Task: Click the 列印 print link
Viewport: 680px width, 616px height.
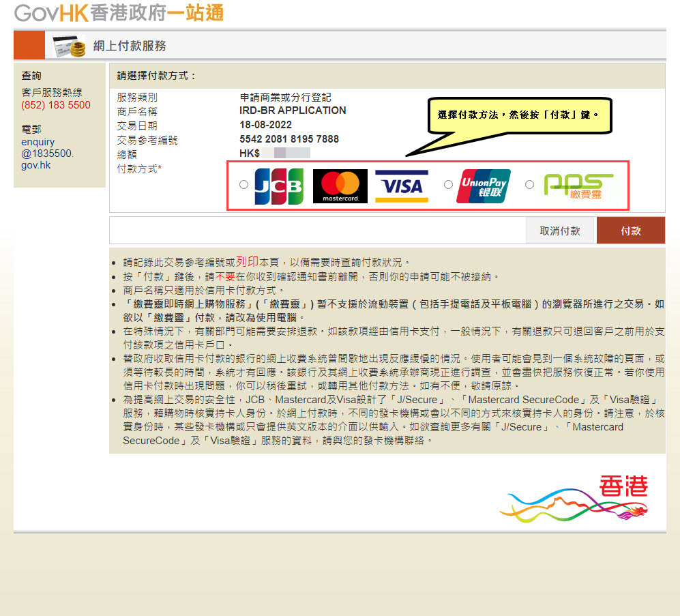Action: coord(247,261)
